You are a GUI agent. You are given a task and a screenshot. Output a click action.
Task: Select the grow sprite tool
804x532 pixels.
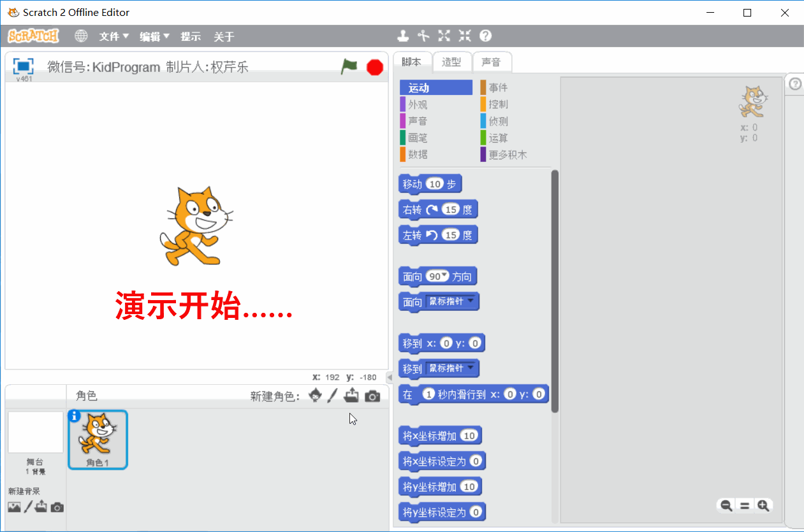click(x=444, y=36)
